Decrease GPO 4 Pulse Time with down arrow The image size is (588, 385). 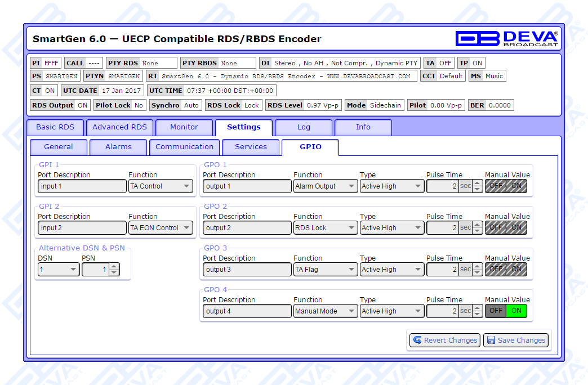478,314
